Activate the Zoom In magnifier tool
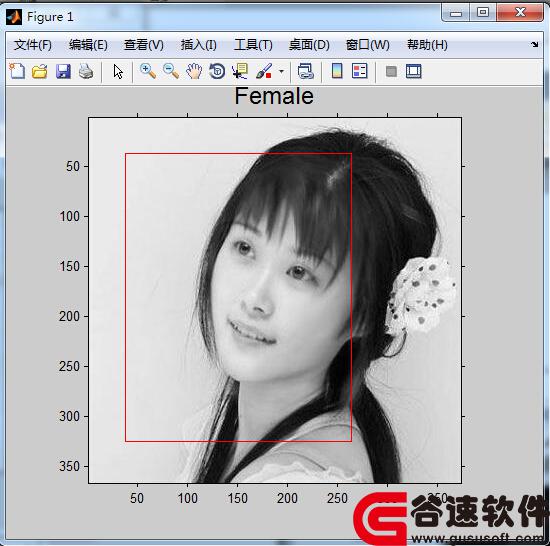Image resolution: width=550 pixels, height=546 pixels. (x=148, y=71)
